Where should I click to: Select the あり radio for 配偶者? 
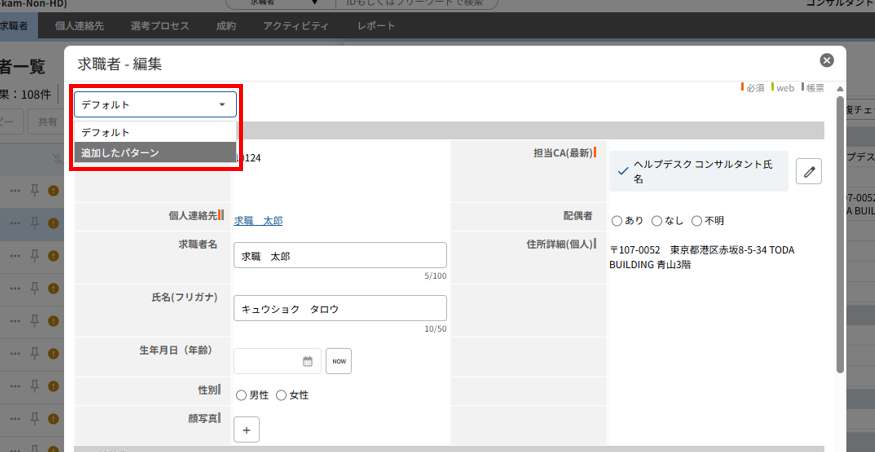tap(617, 220)
